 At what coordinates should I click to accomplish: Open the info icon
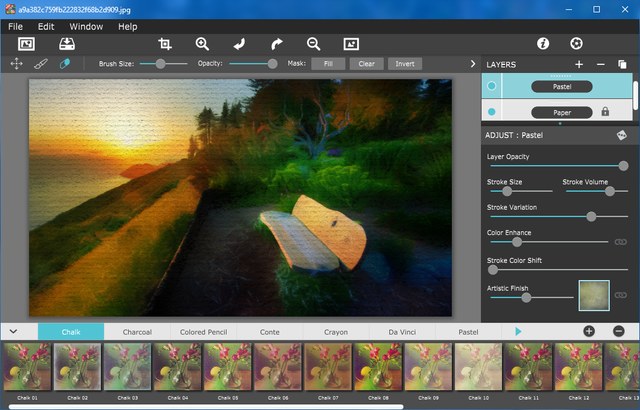coord(543,44)
